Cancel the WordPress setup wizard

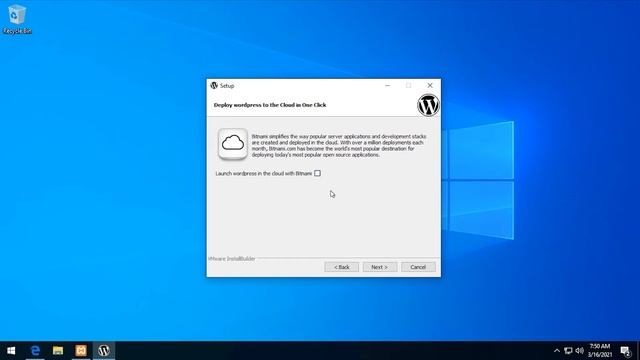[x=418, y=267]
